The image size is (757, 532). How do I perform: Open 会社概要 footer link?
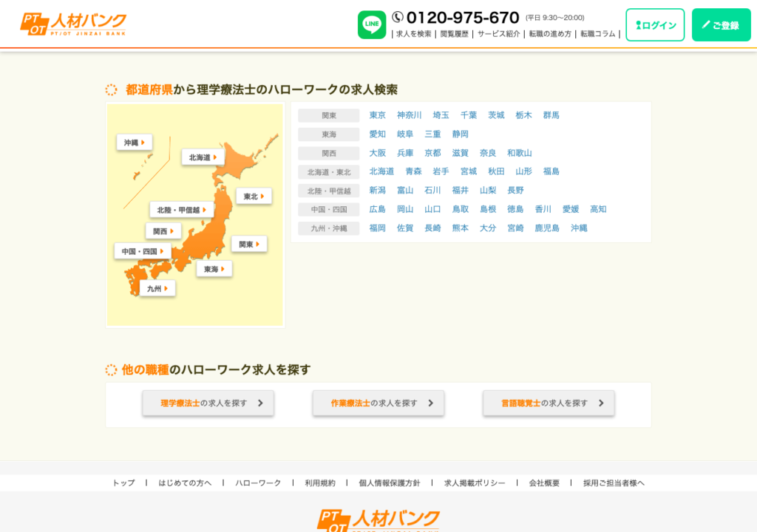[544, 482]
